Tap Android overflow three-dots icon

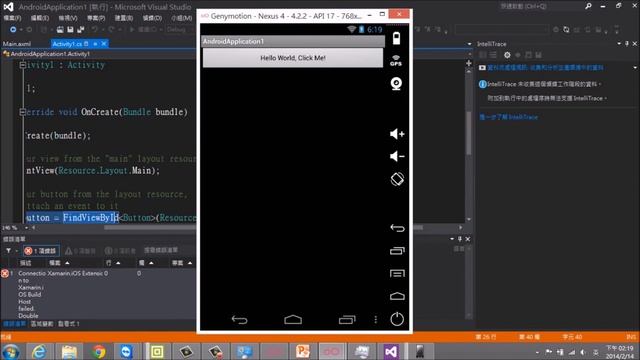click(376, 320)
